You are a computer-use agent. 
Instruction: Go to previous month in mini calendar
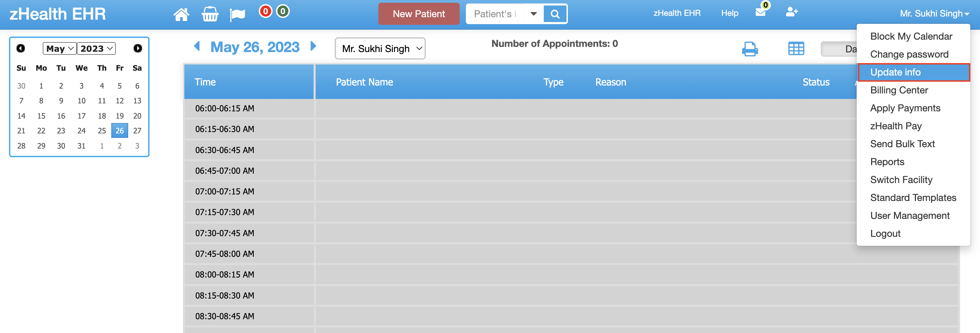(21, 48)
